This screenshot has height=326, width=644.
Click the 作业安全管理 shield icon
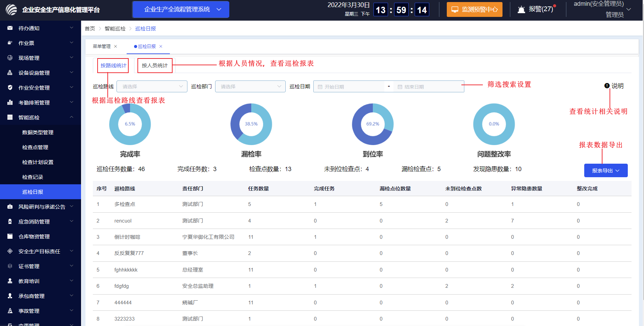click(x=10, y=88)
